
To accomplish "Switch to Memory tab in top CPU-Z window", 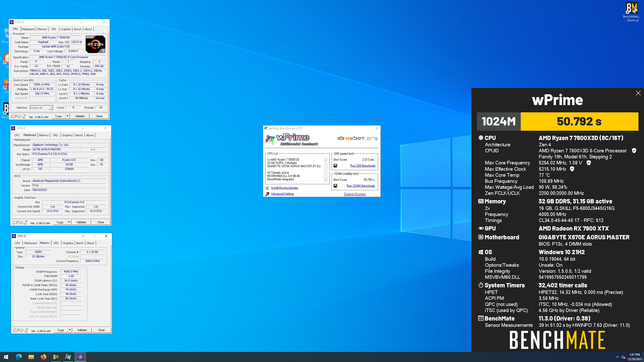I will click(x=42, y=29).
